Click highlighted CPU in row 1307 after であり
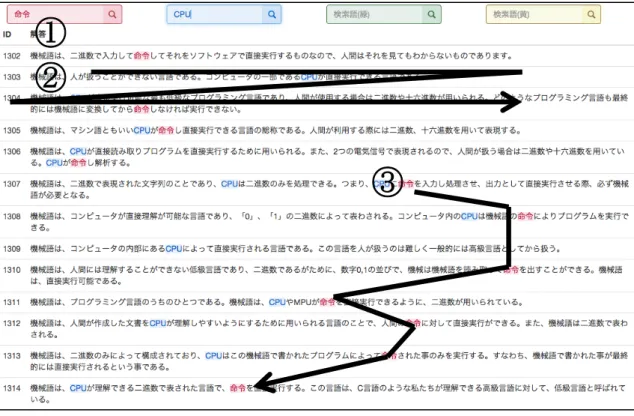634x416 pixels. click(229, 184)
